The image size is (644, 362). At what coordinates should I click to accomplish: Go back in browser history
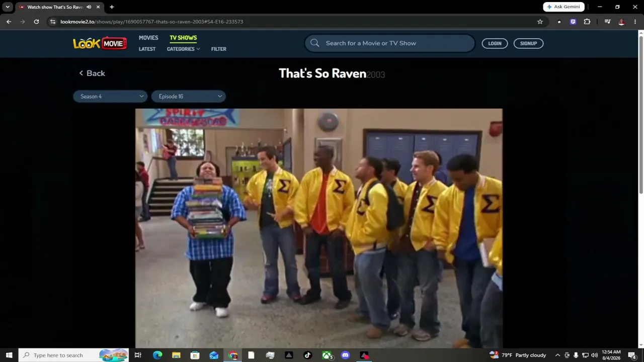coord(9,22)
